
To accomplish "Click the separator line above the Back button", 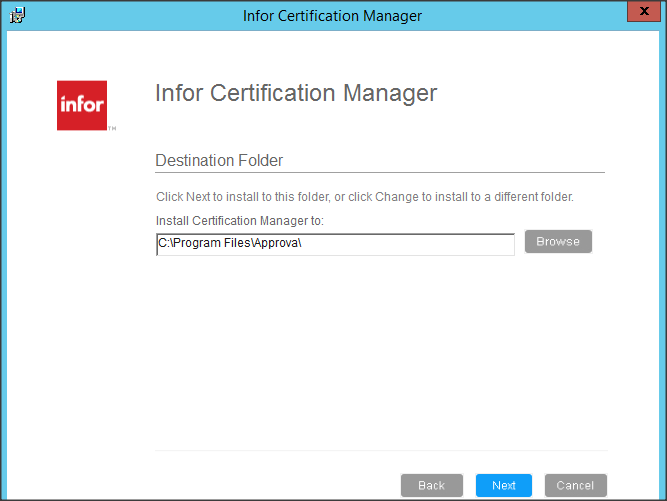I will coord(380,450).
